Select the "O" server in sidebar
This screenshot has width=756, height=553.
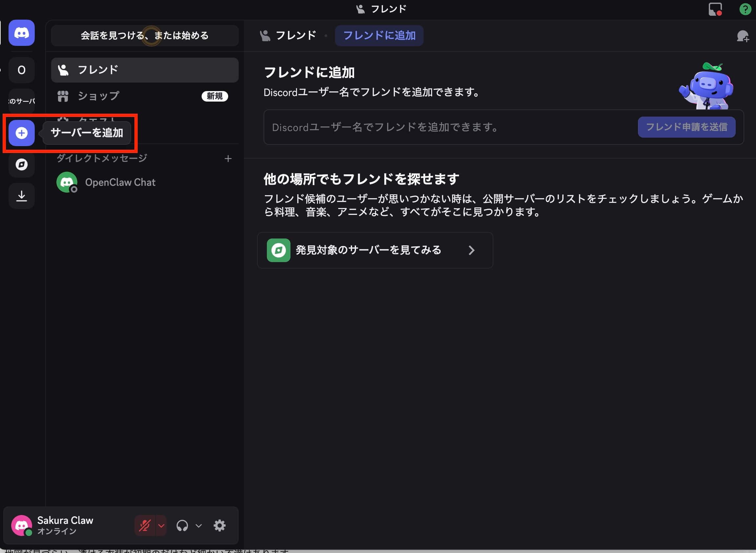tap(21, 70)
